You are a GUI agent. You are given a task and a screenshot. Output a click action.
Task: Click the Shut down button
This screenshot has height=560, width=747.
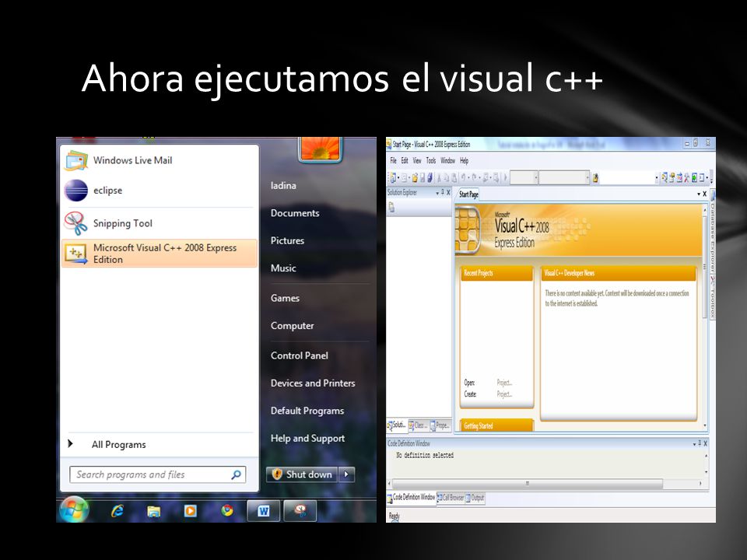pos(302,474)
